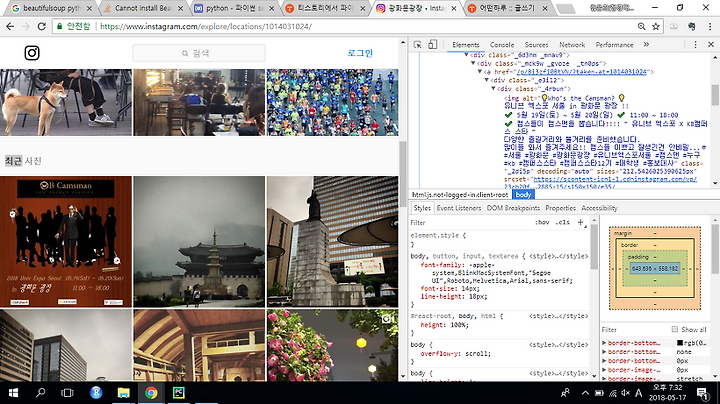The image size is (720, 404).
Task: Open the Properties pane
Action: pyautogui.click(x=560, y=208)
